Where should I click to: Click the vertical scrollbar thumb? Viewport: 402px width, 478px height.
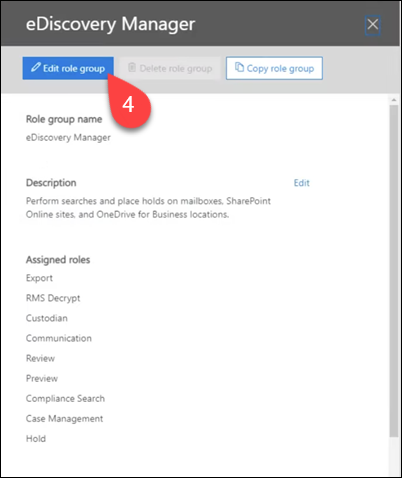[394, 271]
